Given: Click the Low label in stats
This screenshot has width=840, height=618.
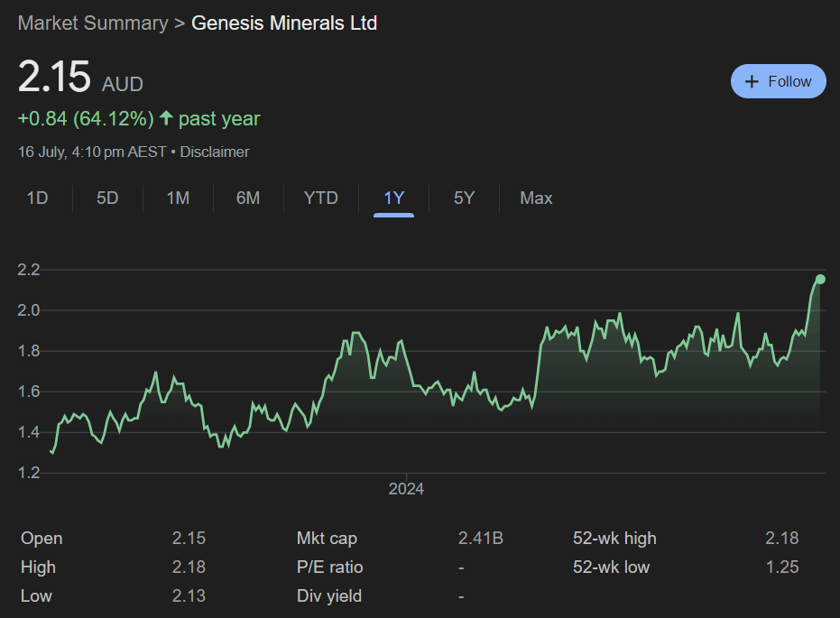Looking at the screenshot, I should click(36, 596).
